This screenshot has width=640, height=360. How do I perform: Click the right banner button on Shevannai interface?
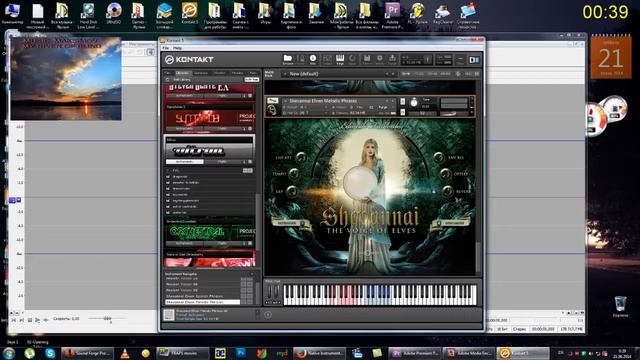(450, 223)
